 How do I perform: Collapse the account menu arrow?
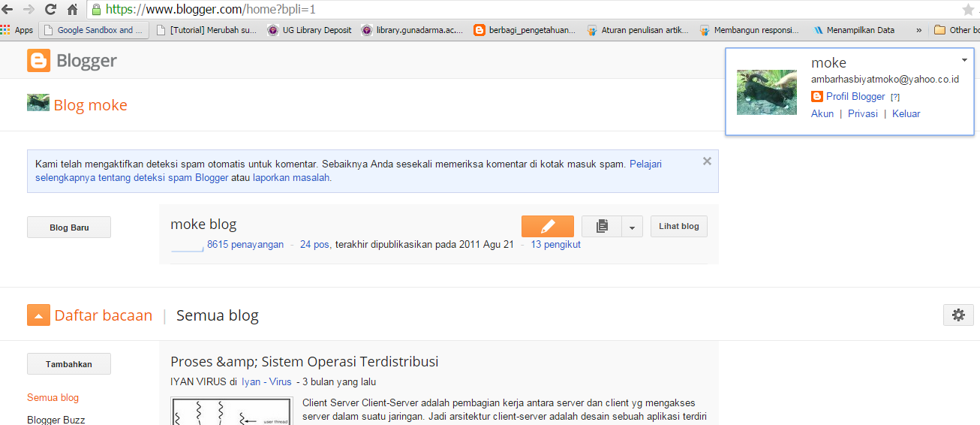pyautogui.click(x=963, y=59)
